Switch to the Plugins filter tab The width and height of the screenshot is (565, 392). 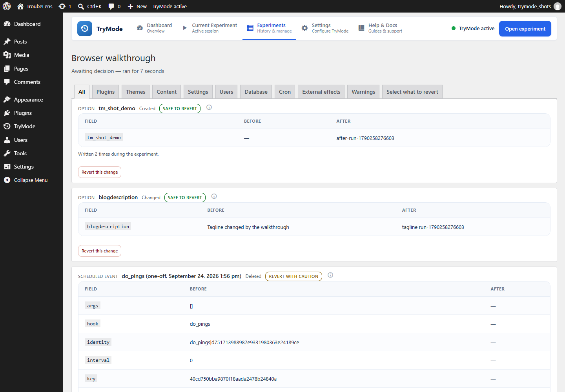tap(106, 92)
